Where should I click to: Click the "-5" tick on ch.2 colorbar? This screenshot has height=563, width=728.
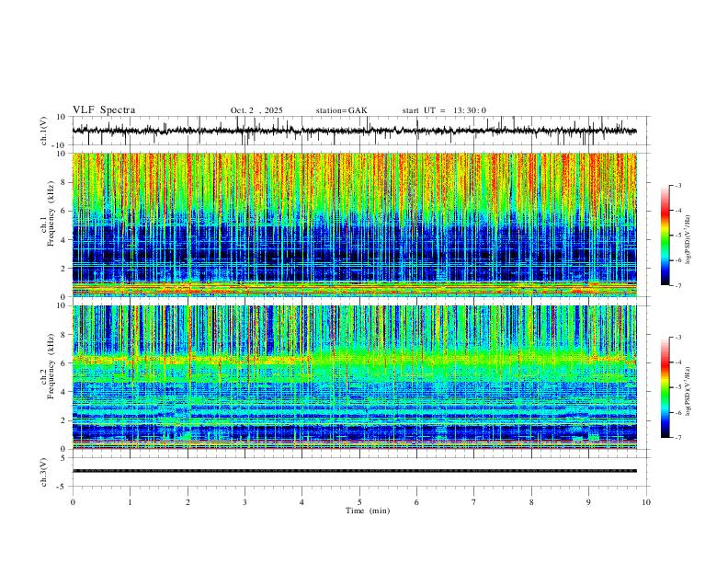tap(677, 387)
